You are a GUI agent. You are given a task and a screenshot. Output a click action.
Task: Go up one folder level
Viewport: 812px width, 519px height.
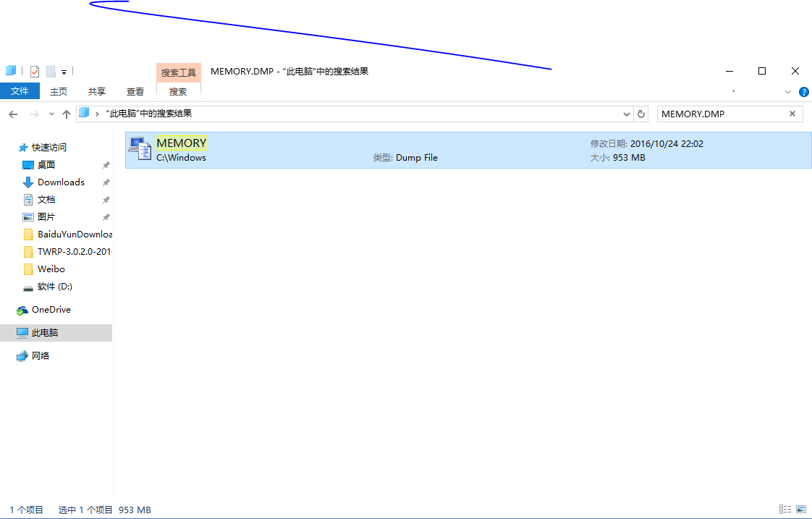coord(67,114)
